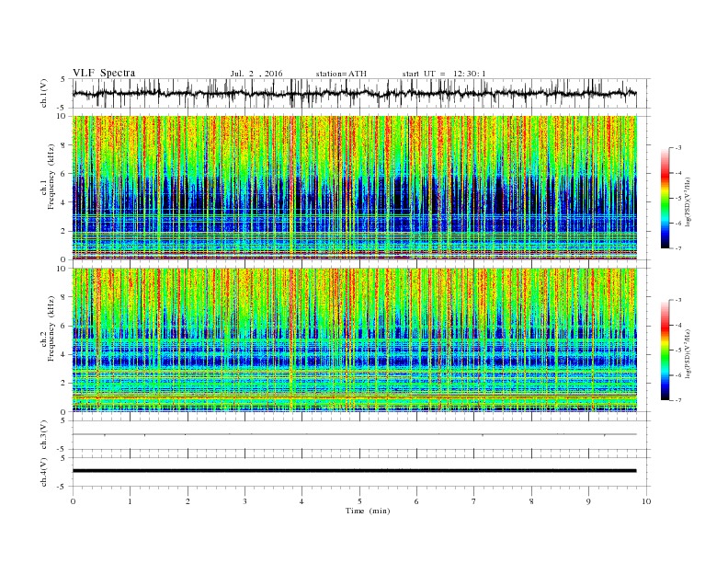The width and height of the screenshot is (728, 563).
Task: Click time axis tick label '9'
Action: [588, 501]
